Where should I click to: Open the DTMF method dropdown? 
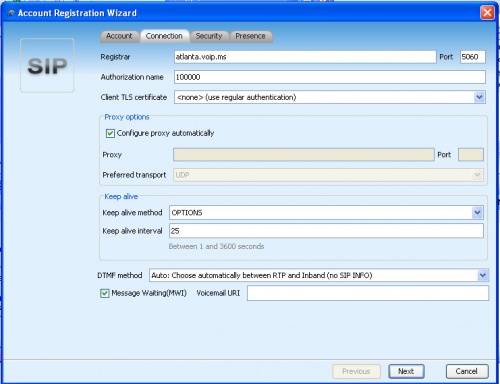click(319, 275)
